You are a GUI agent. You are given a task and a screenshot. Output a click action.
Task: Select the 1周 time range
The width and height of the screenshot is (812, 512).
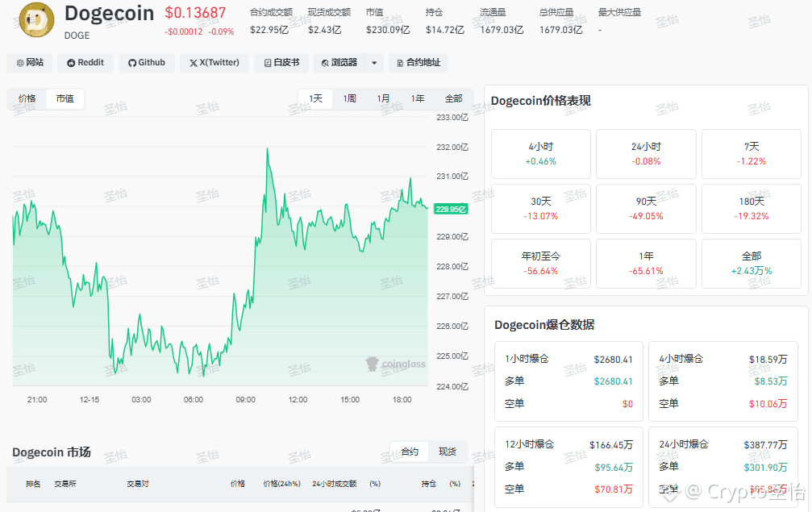tap(349, 99)
